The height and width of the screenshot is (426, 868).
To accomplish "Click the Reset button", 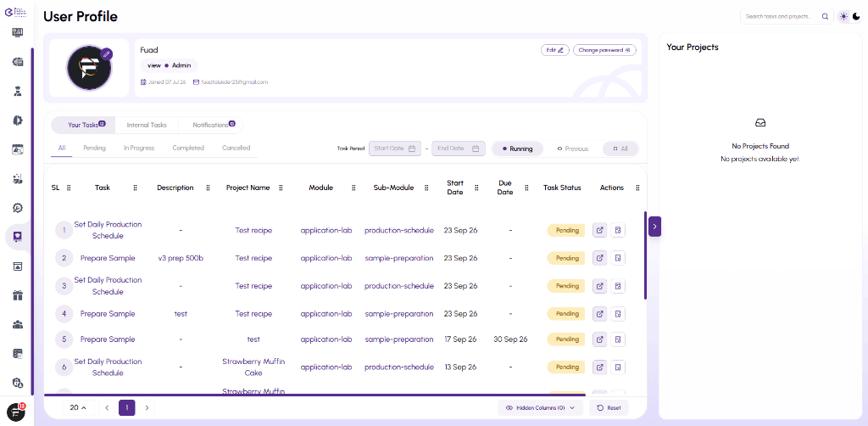I will pyautogui.click(x=609, y=407).
